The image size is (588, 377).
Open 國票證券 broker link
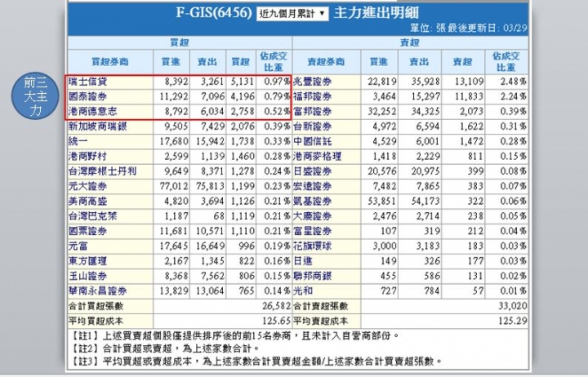click(x=87, y=231)
